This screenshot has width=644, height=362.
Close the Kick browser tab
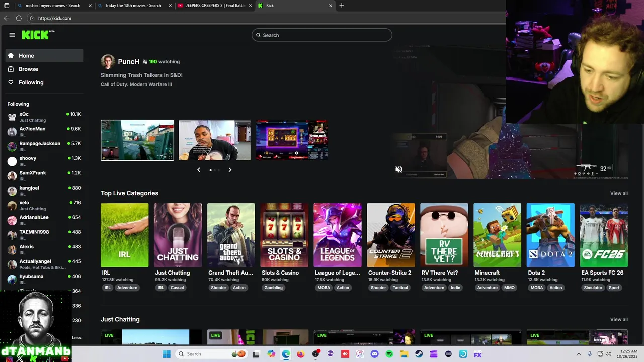pos(331,5)
